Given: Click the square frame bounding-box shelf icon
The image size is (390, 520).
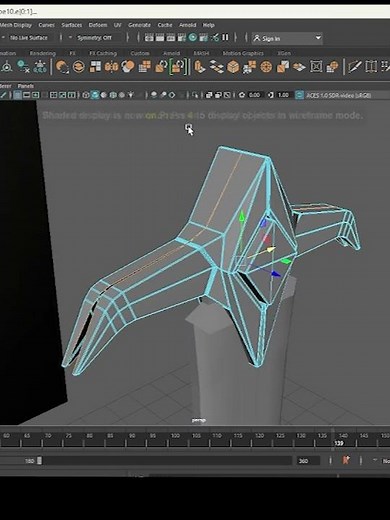Looking at the screenshot, I should coord(316,67).
